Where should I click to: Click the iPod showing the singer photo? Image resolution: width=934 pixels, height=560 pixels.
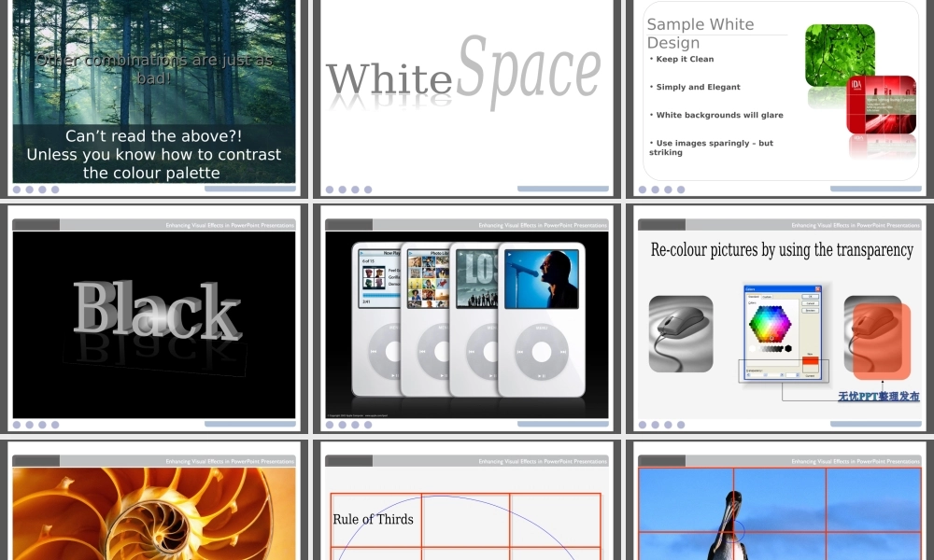pyautogui.click(x=541, y=317)
